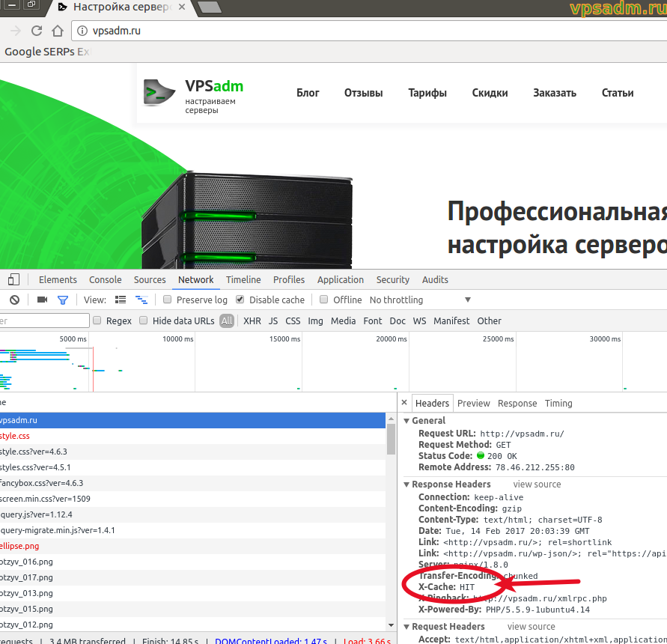
Task: Toggle device toolbar icon in DevTools
Action: (13, 279)
